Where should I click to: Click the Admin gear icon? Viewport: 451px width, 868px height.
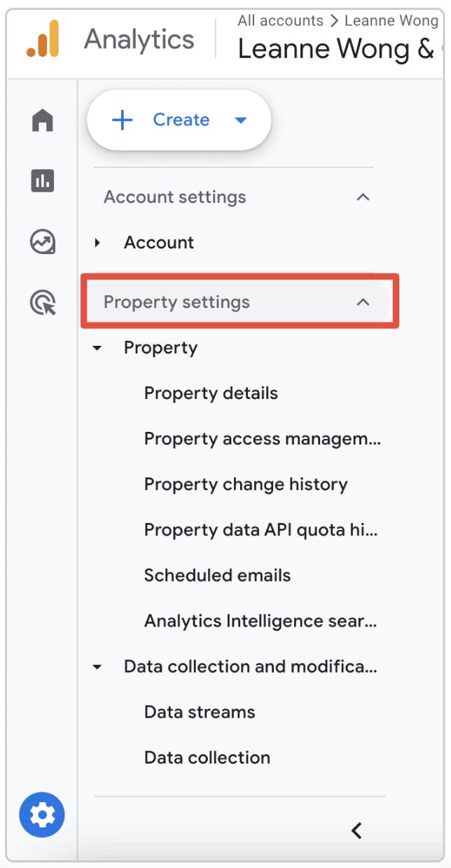pos(42,814)
